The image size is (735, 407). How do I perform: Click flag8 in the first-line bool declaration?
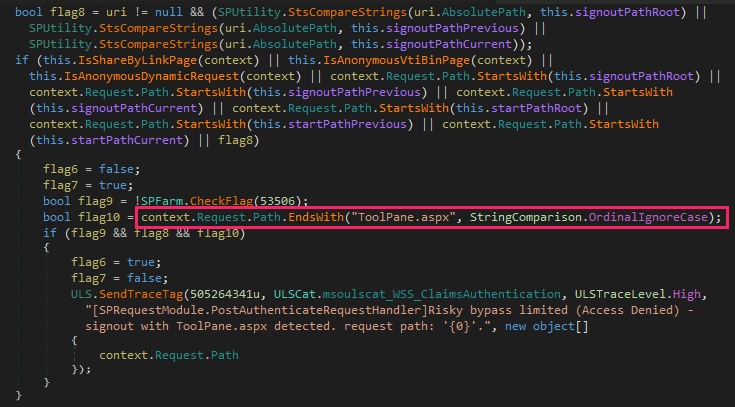click(x=67, y=12)
